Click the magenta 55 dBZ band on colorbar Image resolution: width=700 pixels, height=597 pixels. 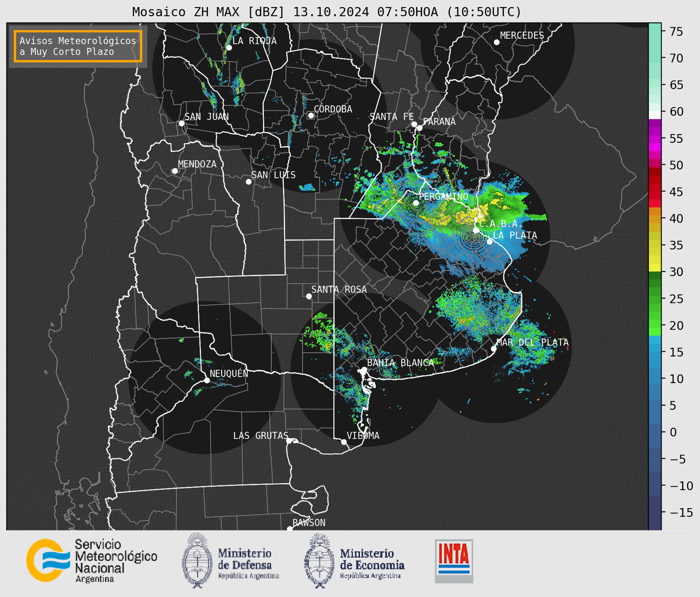click(x=655, y=139)
